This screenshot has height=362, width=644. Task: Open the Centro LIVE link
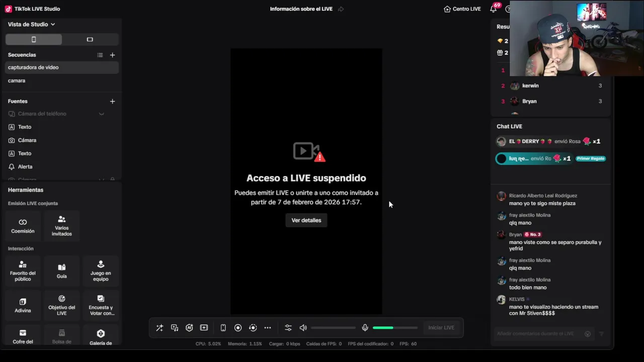coord(462,9)
